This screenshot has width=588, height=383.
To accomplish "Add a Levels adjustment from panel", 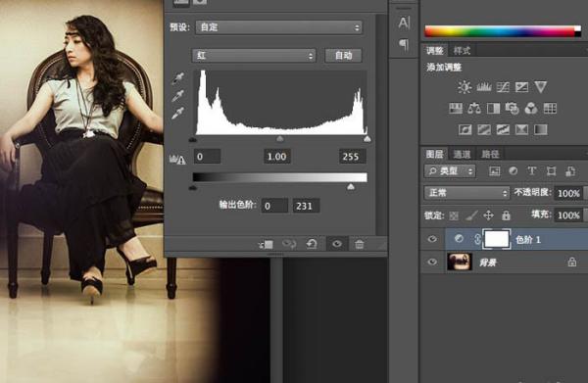I will point(484,87).
